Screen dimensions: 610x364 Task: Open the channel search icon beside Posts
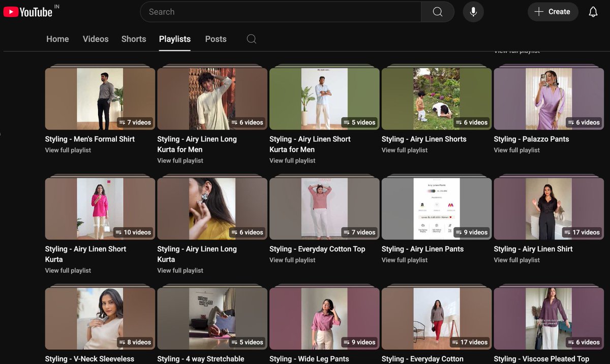[x=251, y=39]
